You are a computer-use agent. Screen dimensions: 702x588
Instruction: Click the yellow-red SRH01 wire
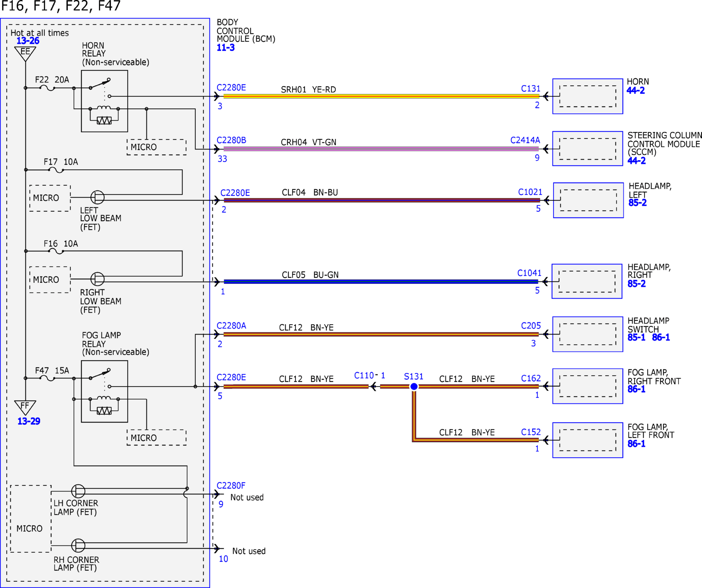coord(381,96)
